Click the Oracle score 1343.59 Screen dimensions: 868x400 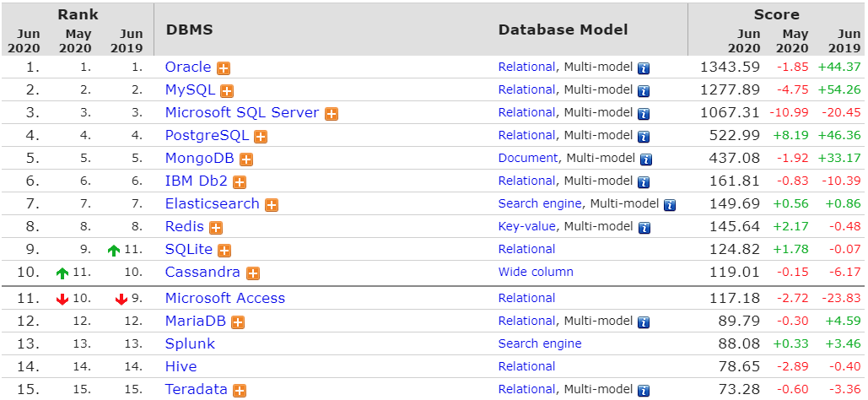click(731, 67)
